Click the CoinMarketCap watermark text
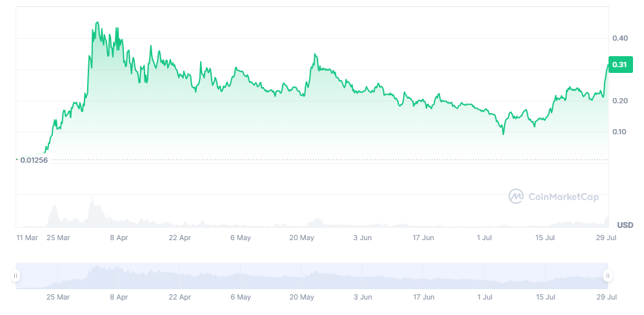 pos(563,197)
